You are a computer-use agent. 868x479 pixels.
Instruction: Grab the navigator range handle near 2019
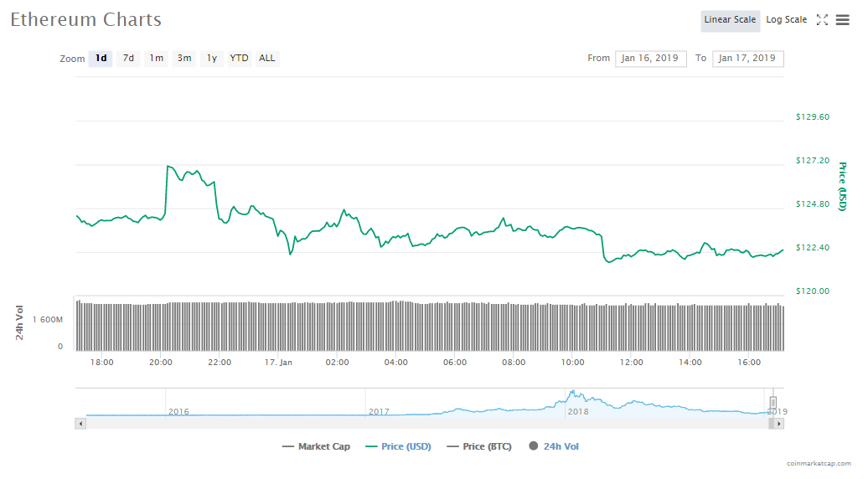coord(773,402)
